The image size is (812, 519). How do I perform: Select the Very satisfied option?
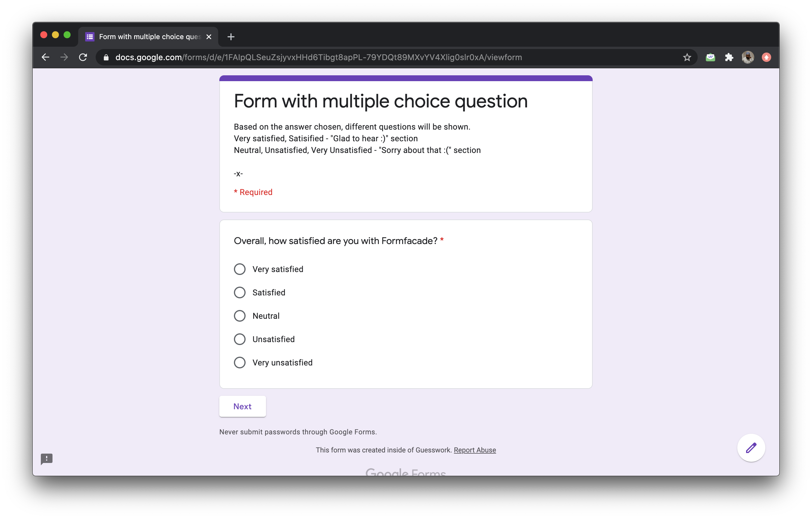click(240, 269)
